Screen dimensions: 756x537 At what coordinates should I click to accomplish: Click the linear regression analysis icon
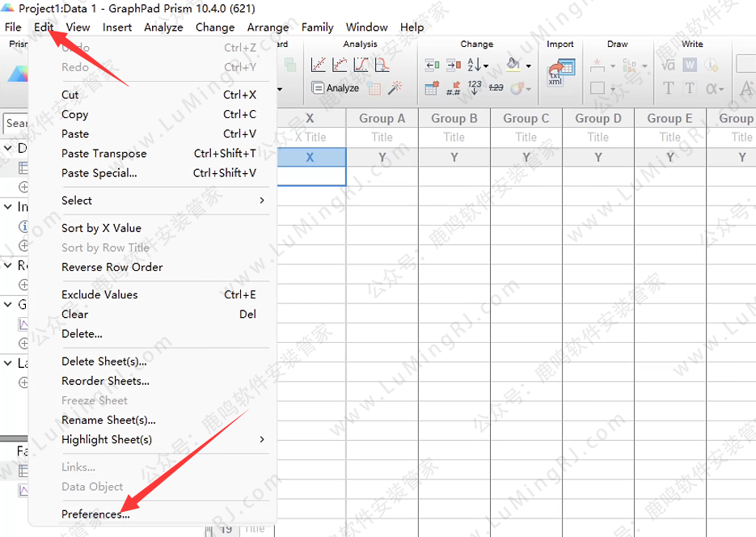tap(319, 64)
